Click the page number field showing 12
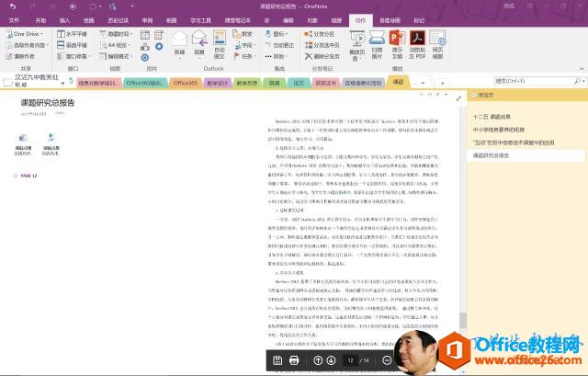 (350, 360)
